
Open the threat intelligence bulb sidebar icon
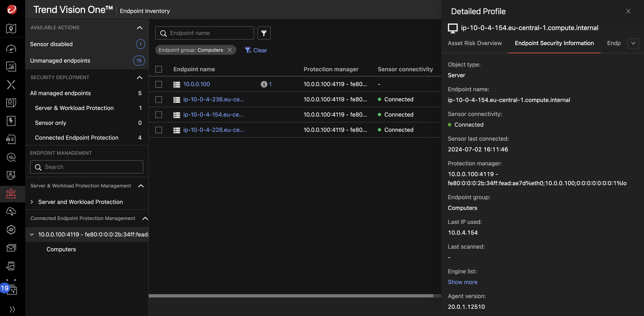11,103
